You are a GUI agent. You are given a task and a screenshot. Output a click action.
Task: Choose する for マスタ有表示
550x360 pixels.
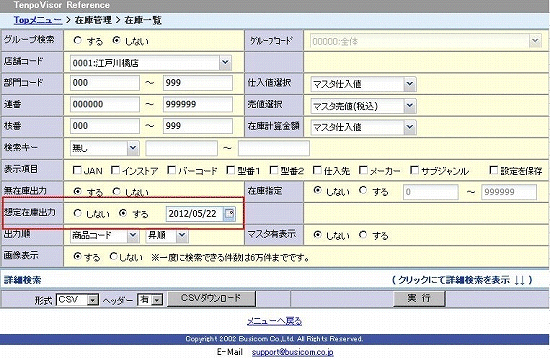pos(363,234)
